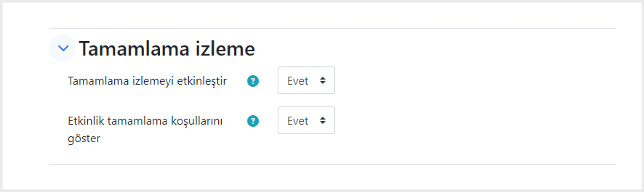Click the Tamamlama izlemeyi etkinleştir label
This screenshot has height=192, width=644.
pyautogui.click(x=147, y=81)
